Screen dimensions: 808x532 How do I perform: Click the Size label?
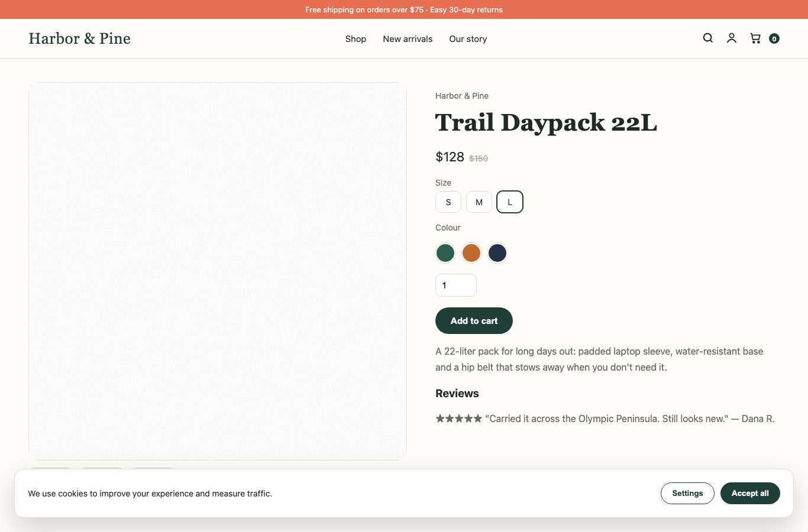(443, 183)
